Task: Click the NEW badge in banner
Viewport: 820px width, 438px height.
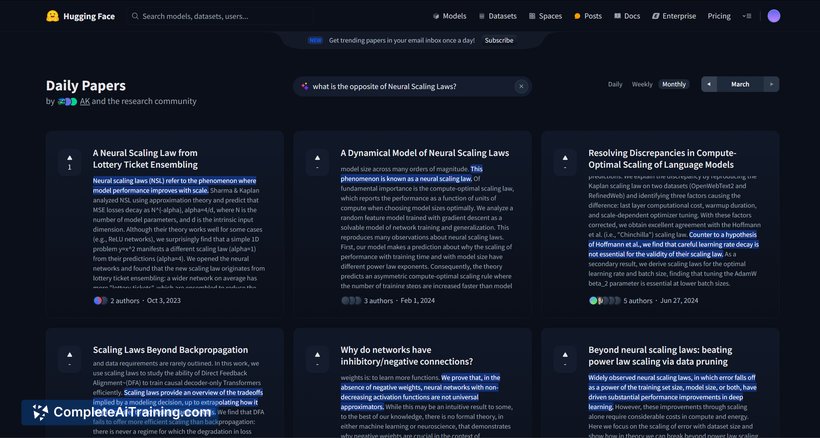Action: [315, 40]
